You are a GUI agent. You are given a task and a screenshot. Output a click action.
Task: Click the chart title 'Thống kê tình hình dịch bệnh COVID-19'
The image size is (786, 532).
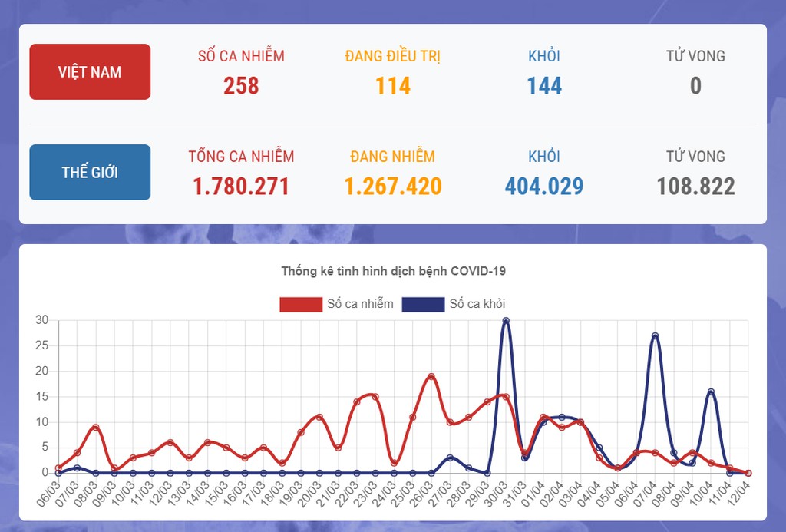pos(393,271)
